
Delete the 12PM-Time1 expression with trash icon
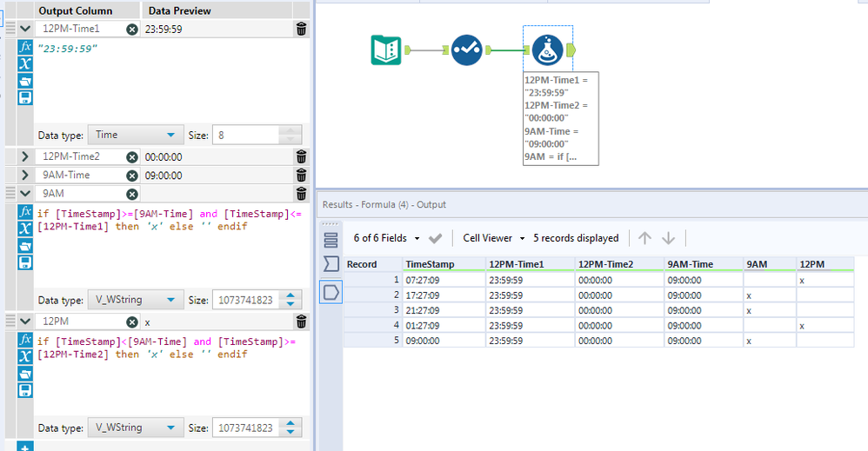(301, 30)
